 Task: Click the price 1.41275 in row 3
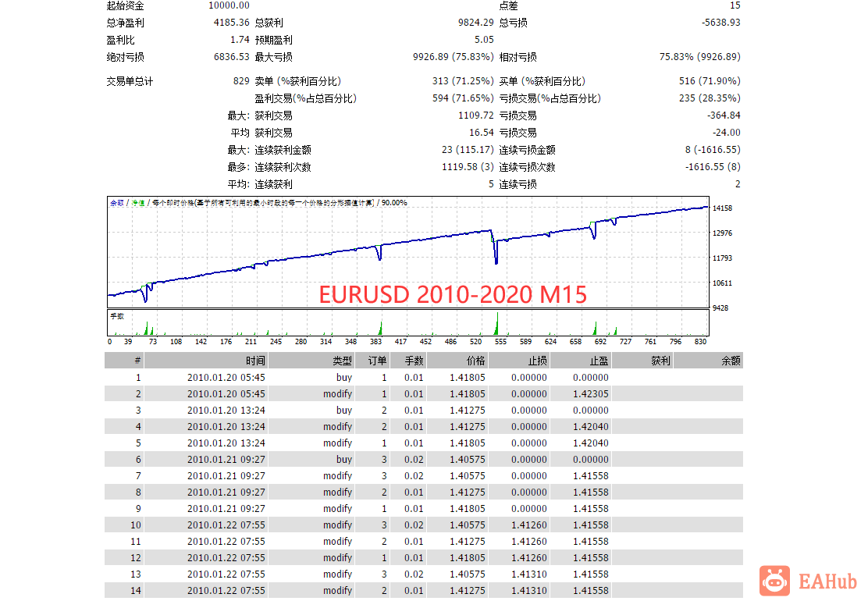[468, 410]
